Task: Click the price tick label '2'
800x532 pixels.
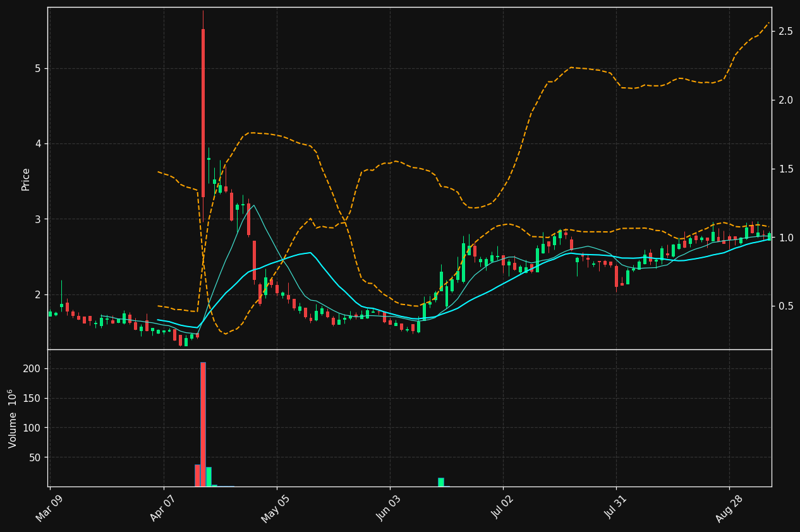Action: (x=37, y=294)
